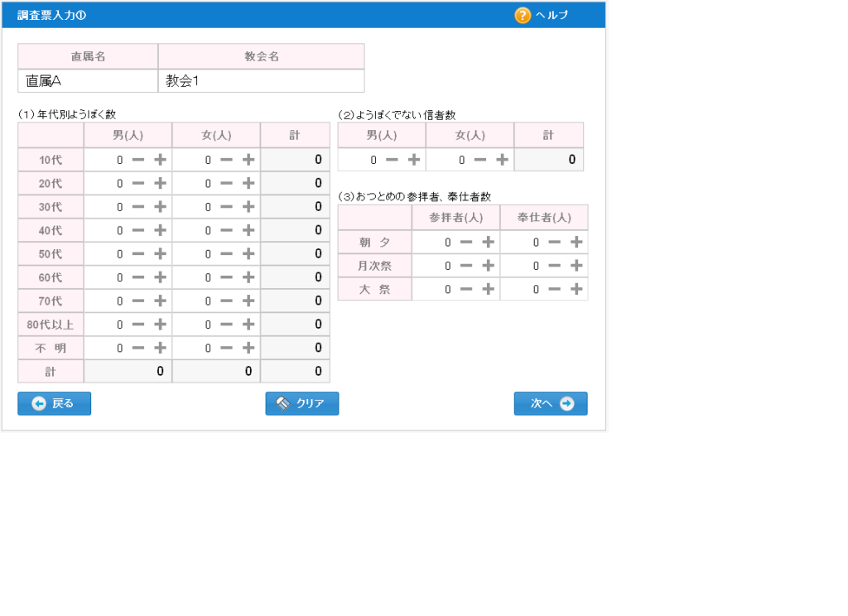Decrease 不明 male count with minus
848x616 pixels.
[x=138, y=348]
